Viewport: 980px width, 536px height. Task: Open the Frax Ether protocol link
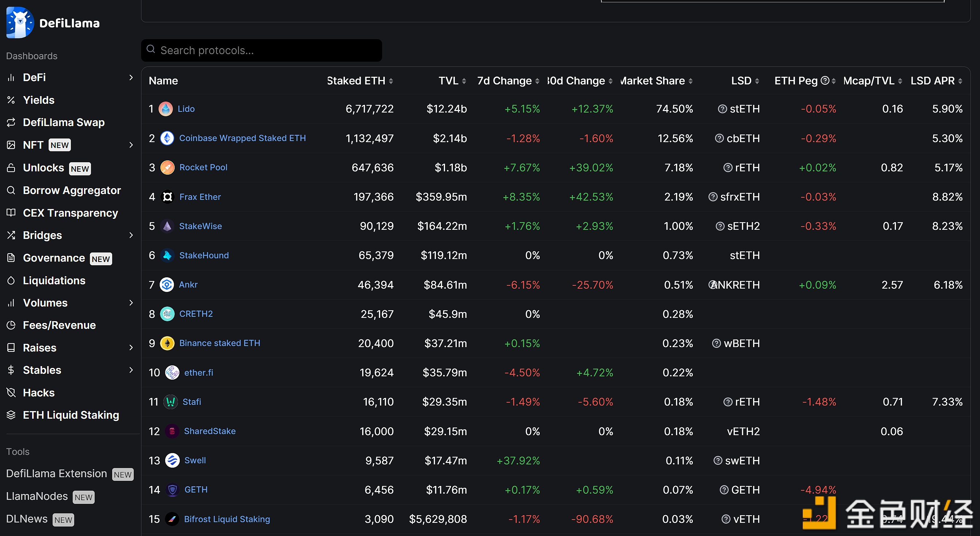coord(200,197)
